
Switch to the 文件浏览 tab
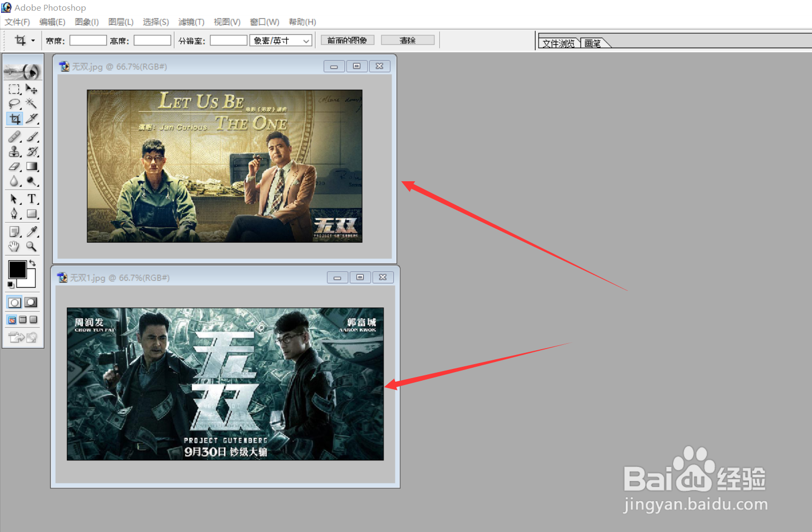pyautogui.click(x=558, y=43)
